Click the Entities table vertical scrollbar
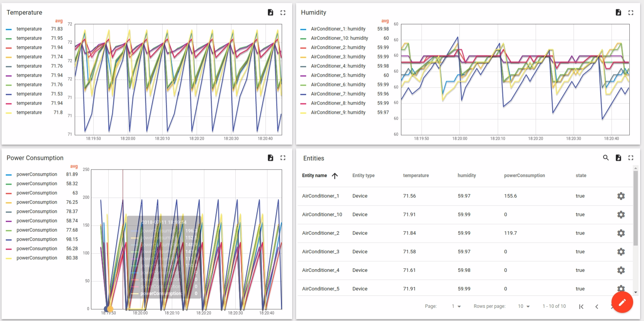This screenshot has height=321, width=644. [635, 208]
